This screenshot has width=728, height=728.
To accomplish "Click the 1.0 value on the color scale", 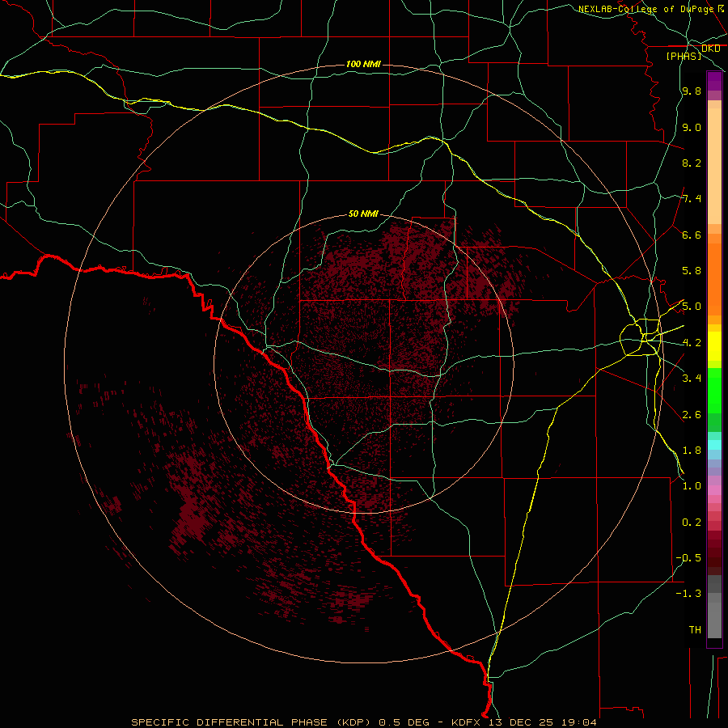I will point(692,486).
